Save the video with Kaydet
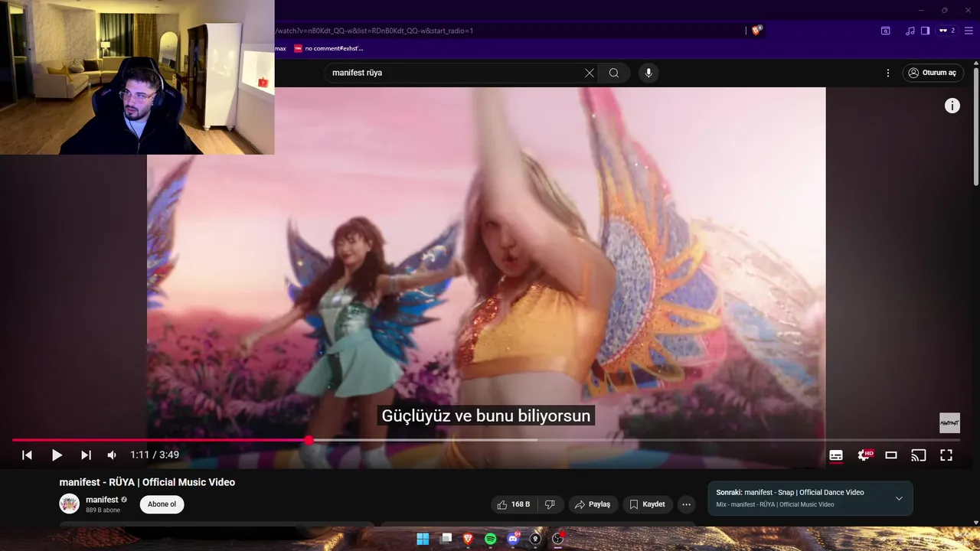 click(648, 504)
